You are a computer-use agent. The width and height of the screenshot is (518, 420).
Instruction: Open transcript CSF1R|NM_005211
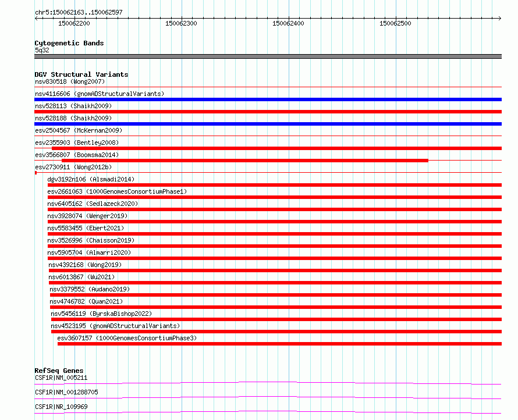(61, 378)
